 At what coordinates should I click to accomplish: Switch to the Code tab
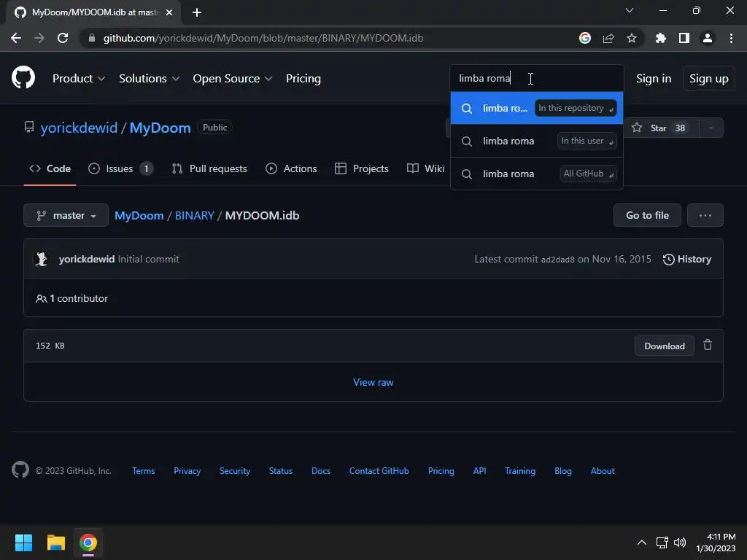[50, 168]
